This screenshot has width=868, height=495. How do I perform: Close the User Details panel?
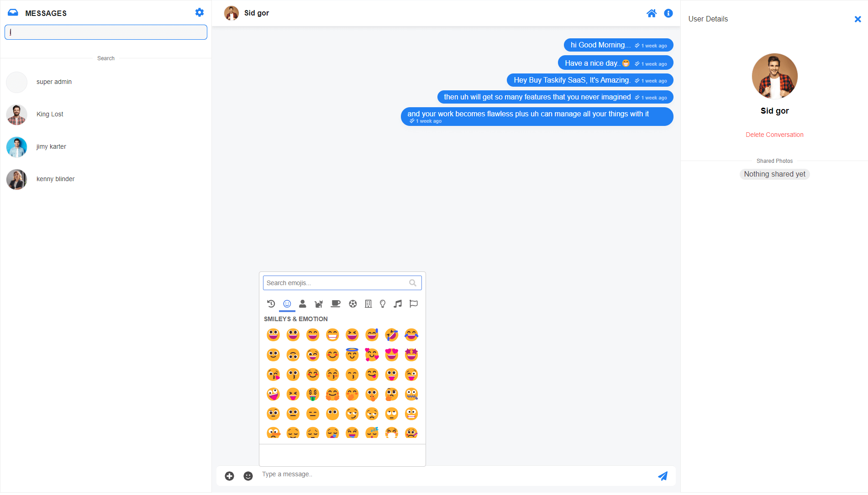click(857, 19)
